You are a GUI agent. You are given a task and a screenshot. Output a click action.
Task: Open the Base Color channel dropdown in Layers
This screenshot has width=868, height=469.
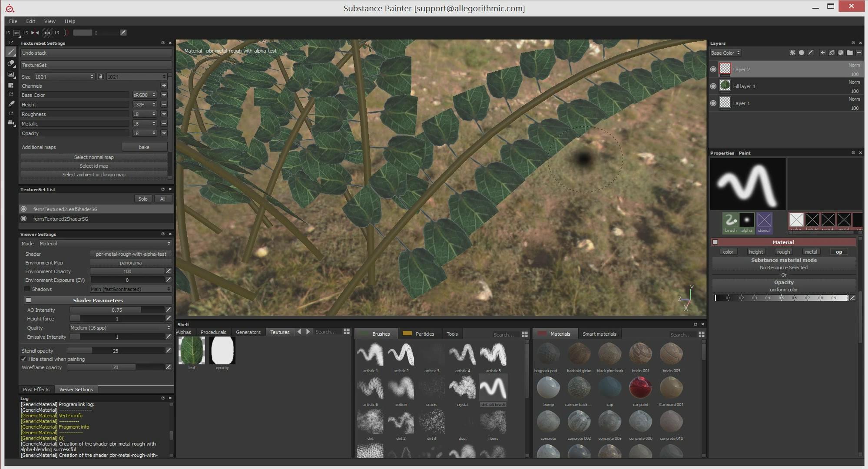tap(726, 53)
